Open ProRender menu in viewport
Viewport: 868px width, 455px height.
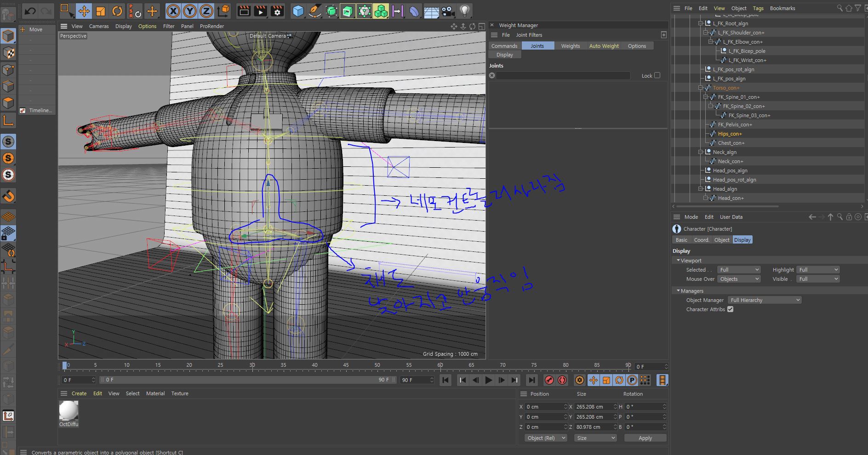pyautogui.click(x=212, y=26)
